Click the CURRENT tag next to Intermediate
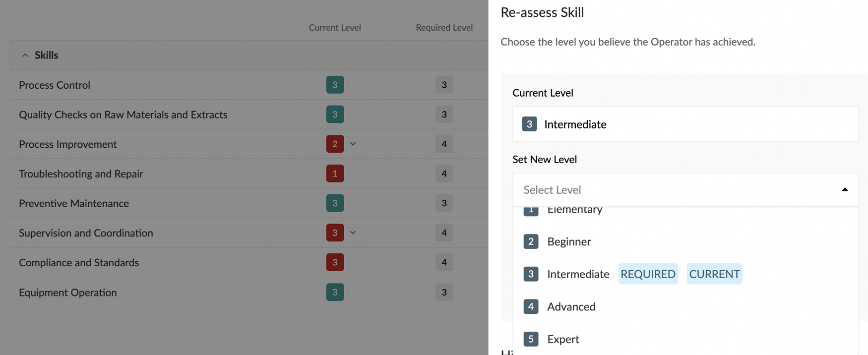The height and width of the screenshot is (355, 868). click(x=714, y=274)
